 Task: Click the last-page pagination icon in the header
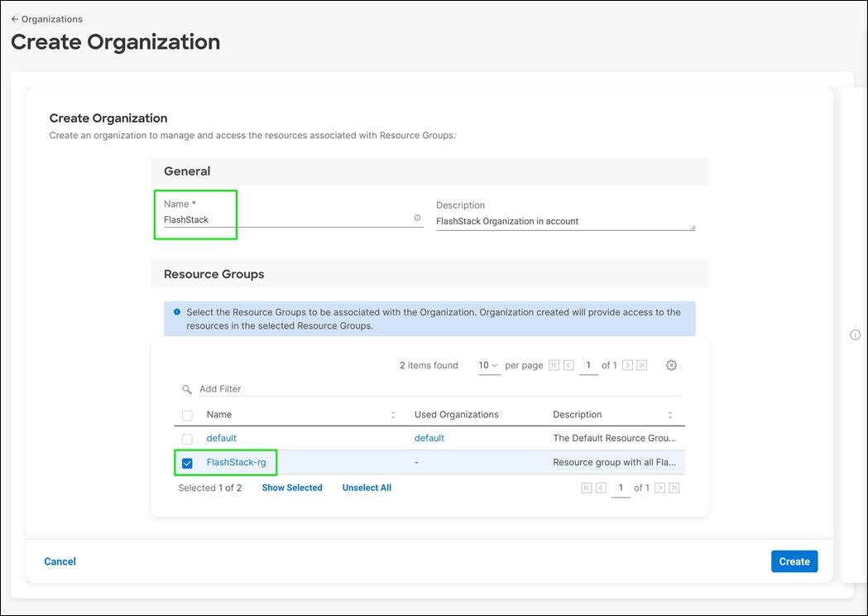coord(643,364)
